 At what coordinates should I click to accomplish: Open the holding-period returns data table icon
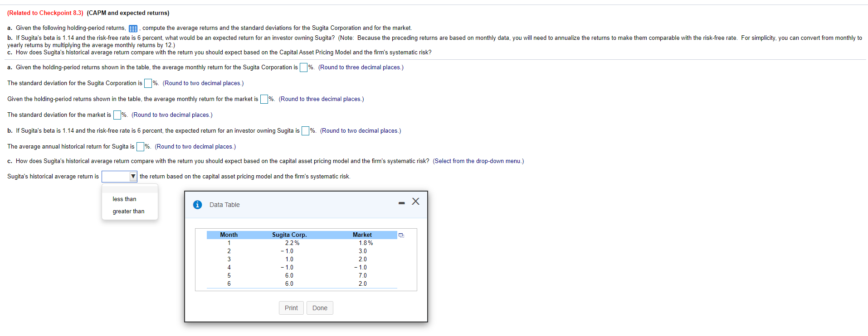coord(133,29)
